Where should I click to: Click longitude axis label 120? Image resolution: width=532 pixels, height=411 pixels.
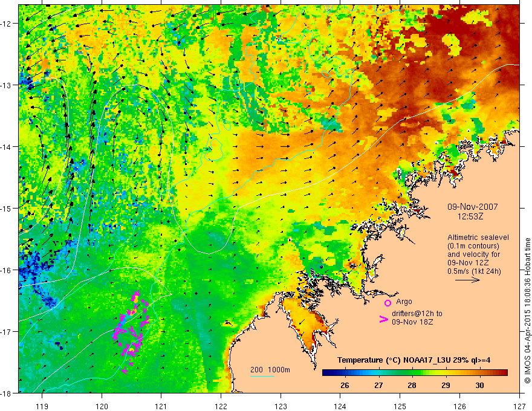coord(102,406)
